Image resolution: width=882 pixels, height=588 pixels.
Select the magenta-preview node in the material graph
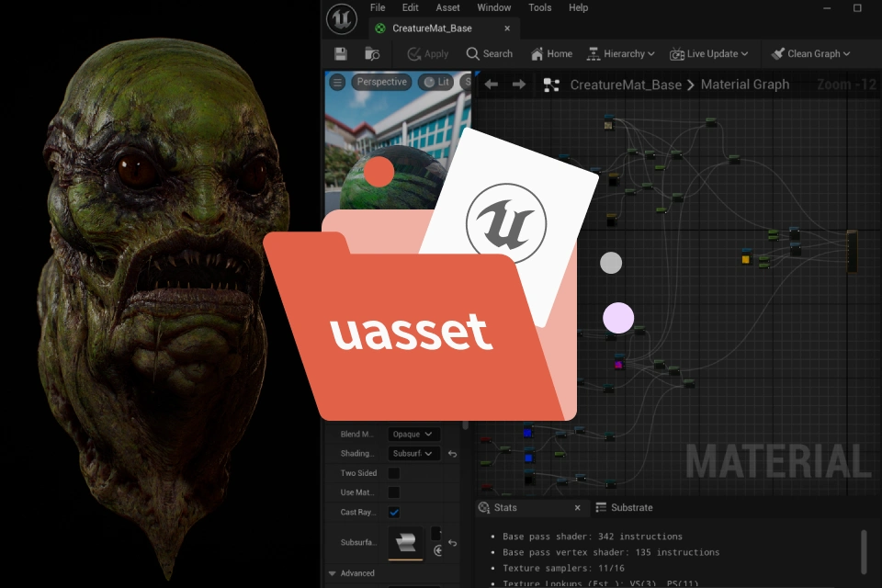coord(618,363)
